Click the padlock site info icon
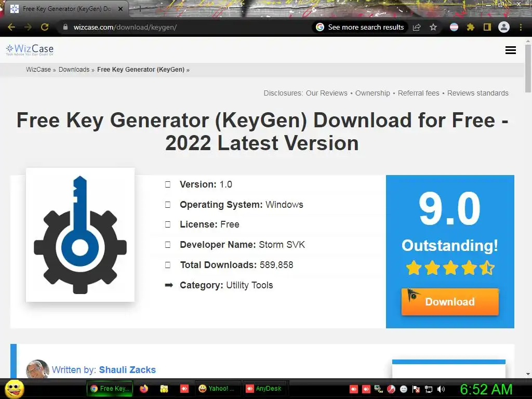Image resolution: width=532 pixels, height=399 pixels. pyautogui.click(x=65, y=27)
